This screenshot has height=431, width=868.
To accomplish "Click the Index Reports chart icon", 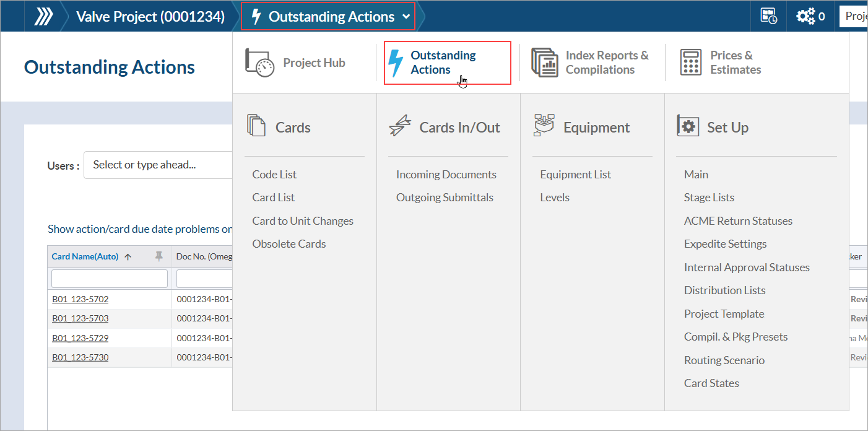I will [x=545, y=63].
